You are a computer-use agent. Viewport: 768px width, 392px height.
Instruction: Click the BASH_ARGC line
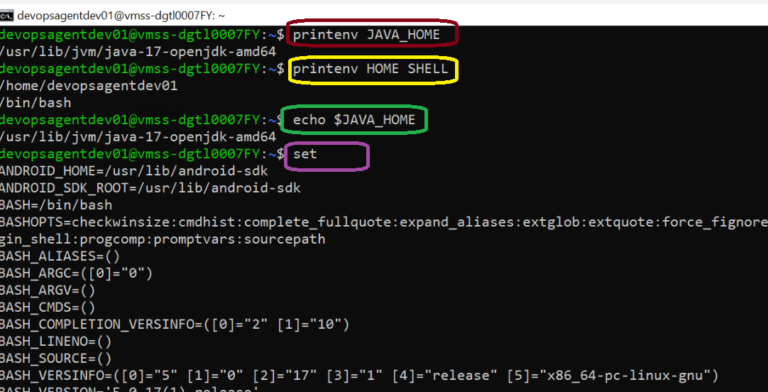[x=76, y=273]
